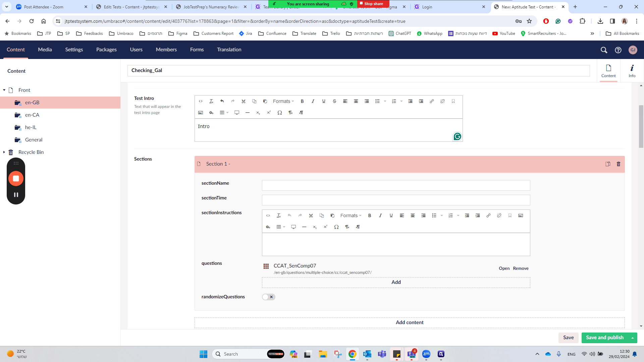
Task: Open the Umbraco help icon
Action: pos(618,50)
